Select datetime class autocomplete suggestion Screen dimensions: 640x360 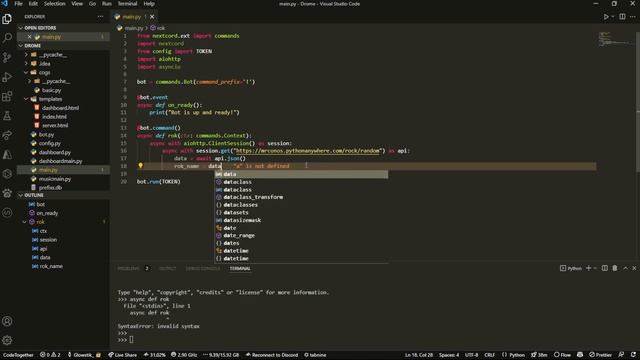click(x=301, y=251)
